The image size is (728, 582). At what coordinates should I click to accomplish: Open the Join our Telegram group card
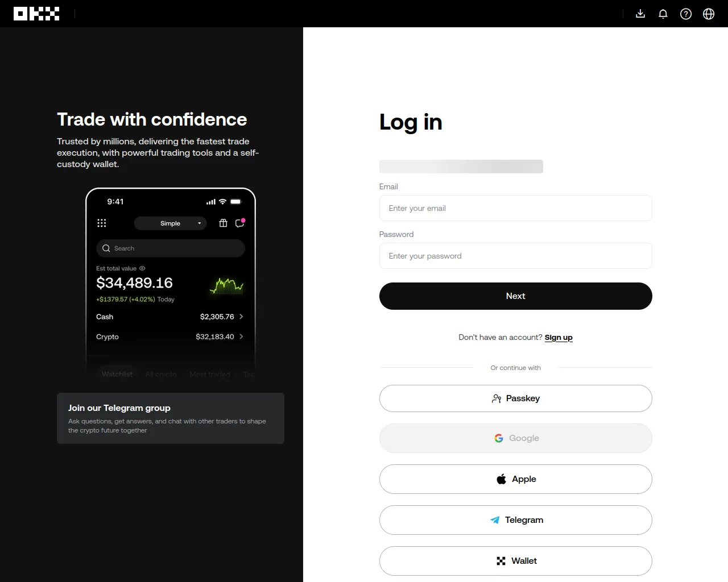pos(171,418)
